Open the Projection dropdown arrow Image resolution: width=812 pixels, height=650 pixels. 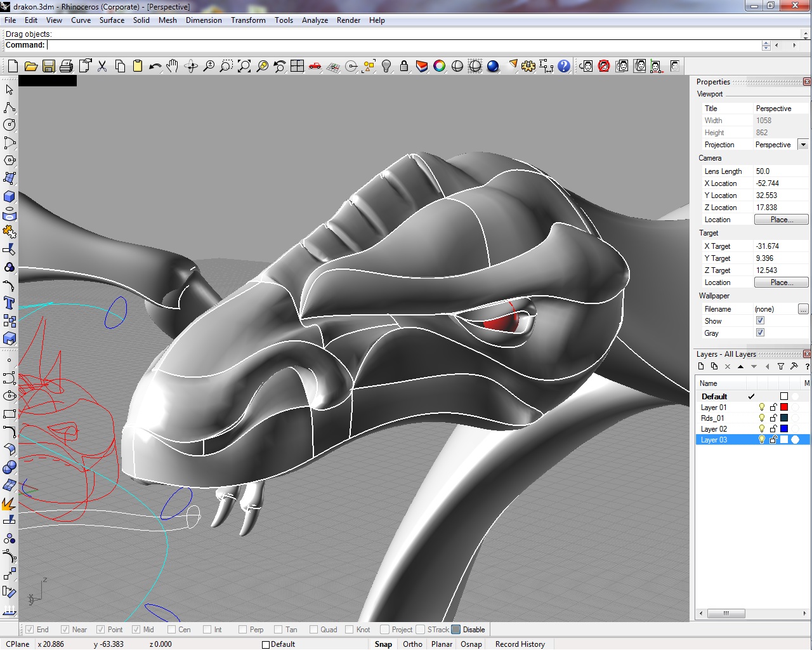[x=803, y=145]
